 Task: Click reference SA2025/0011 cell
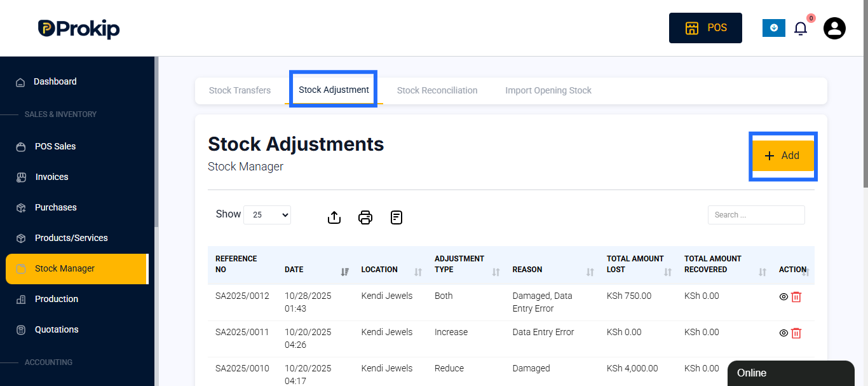pos(242,332)
